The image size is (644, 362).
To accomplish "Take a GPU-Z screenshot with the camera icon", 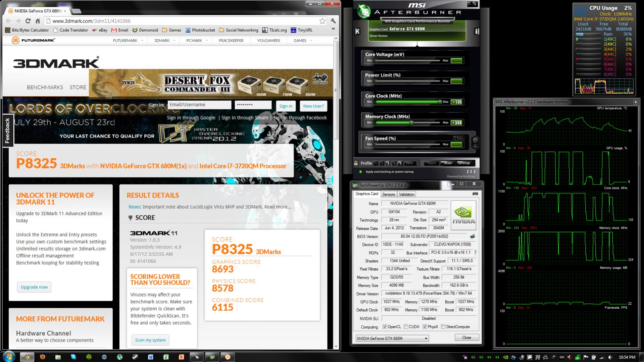I will pyautogui.click(x=475, y=194).
